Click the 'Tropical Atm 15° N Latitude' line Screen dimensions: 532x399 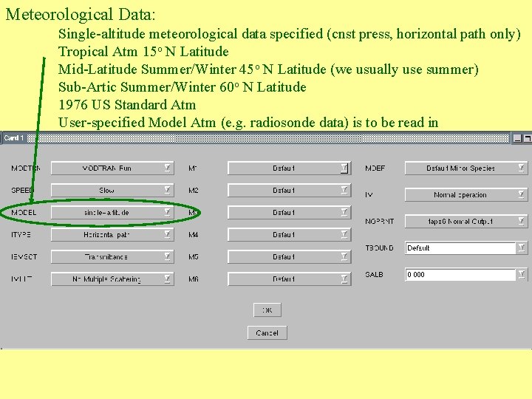[143, 52]
